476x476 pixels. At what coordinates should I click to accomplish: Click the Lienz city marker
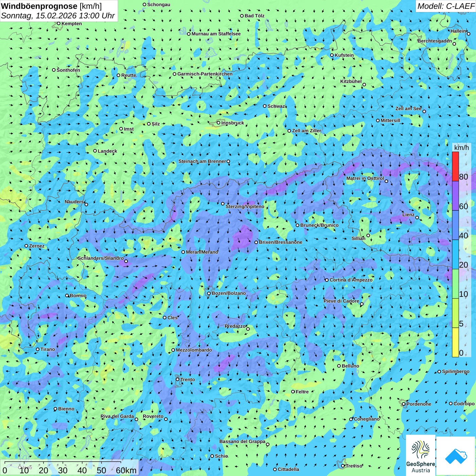tap(417, 218)
